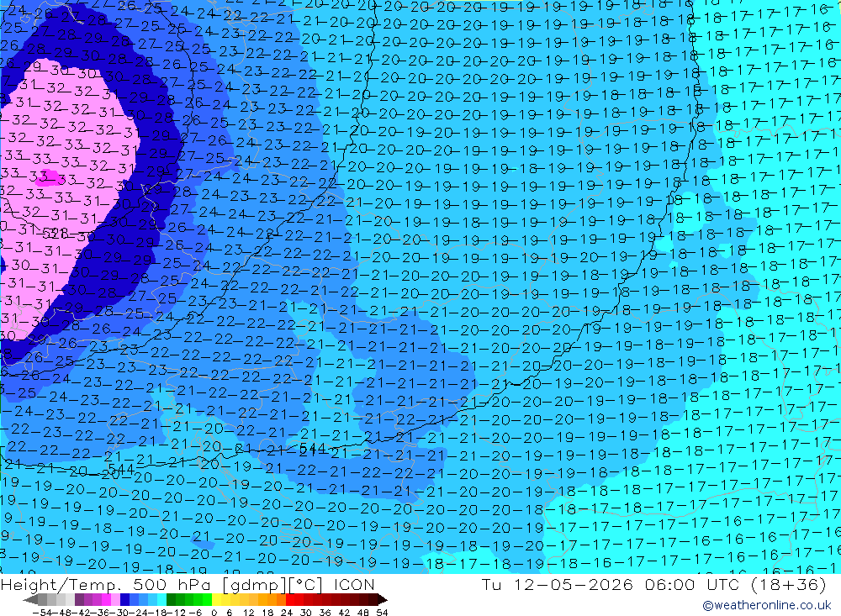Click the '528' height contour label
The image size is (841, 616).
pyautogui.click(x=55, y=234)
